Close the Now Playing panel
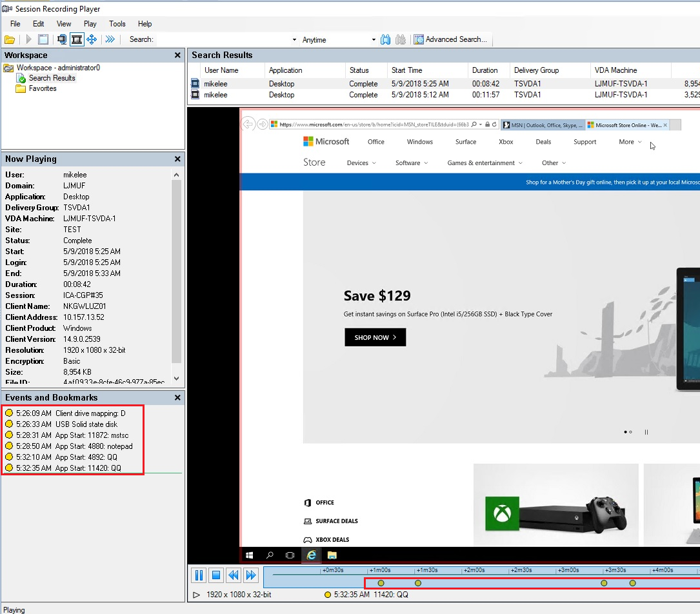 (177, 159)
